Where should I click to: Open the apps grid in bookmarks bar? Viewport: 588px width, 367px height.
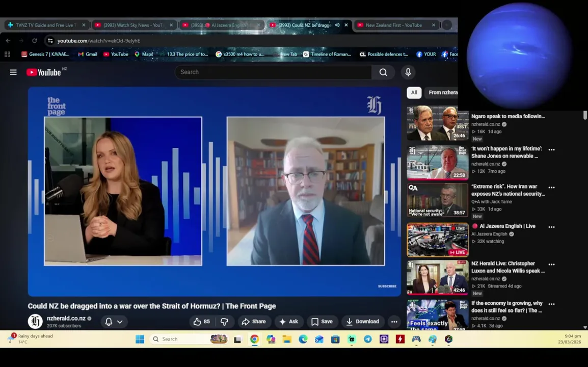coord(7,54)
